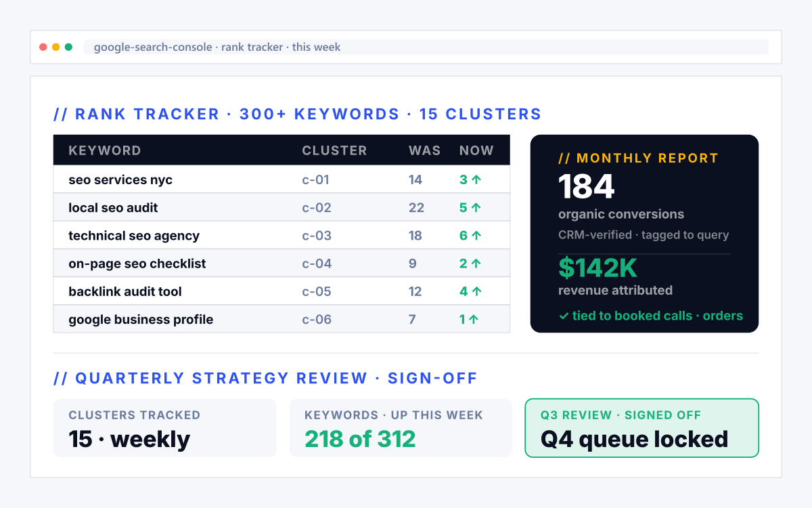Screen dimensions: 812x508
Task: Click the green window dot in the browser bar
Action: click(68, 47)
